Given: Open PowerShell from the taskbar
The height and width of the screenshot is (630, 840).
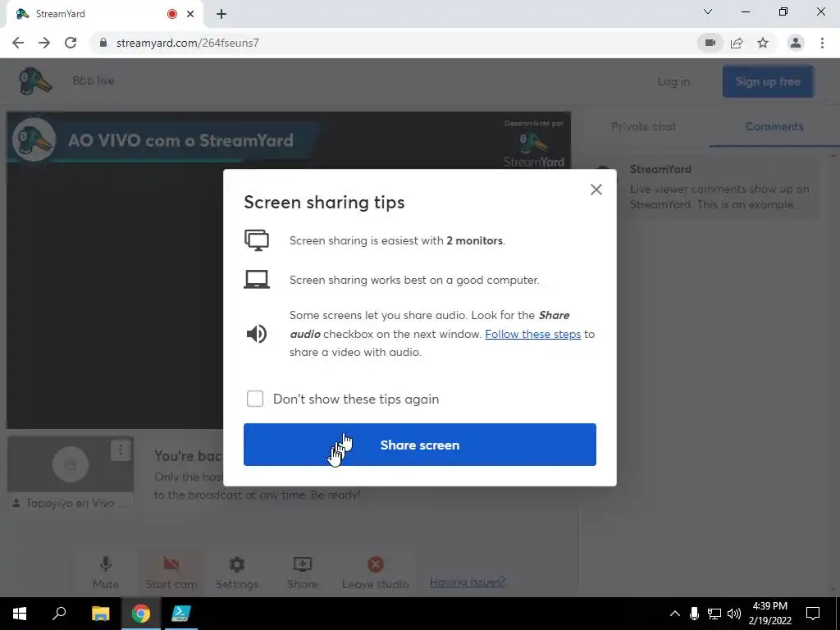Looking at the screenshot, I should point(181,614).
